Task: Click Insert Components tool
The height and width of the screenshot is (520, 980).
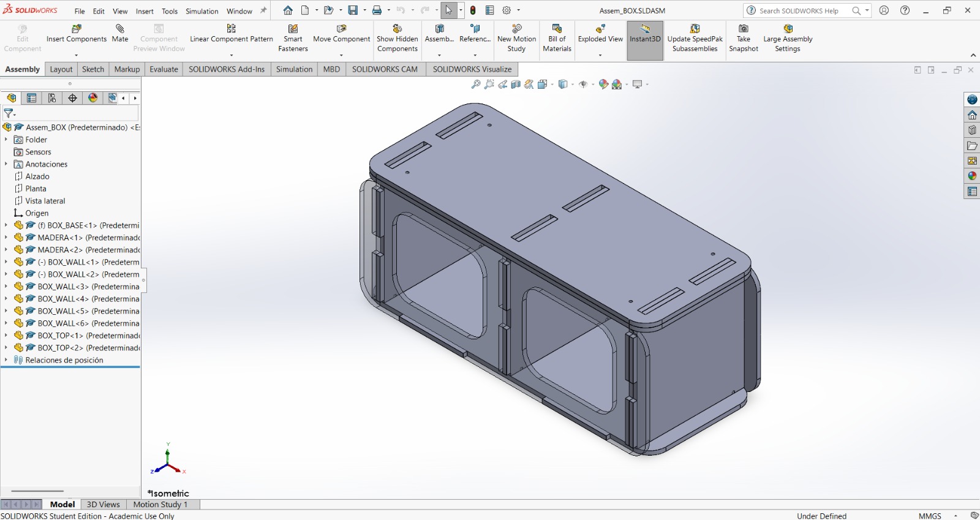Action: click(x=77, y=34)
